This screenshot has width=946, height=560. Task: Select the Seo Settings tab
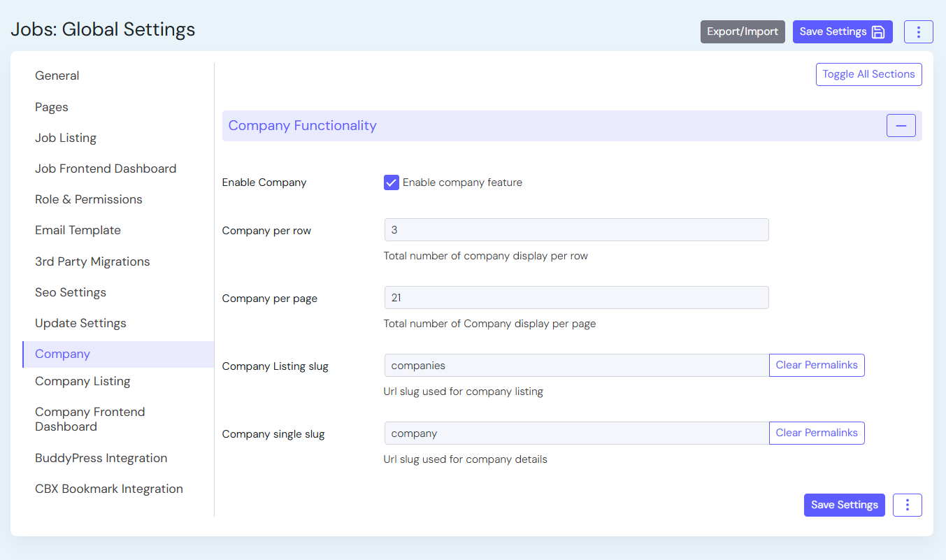pyautogui.click(x=71, y=292)
